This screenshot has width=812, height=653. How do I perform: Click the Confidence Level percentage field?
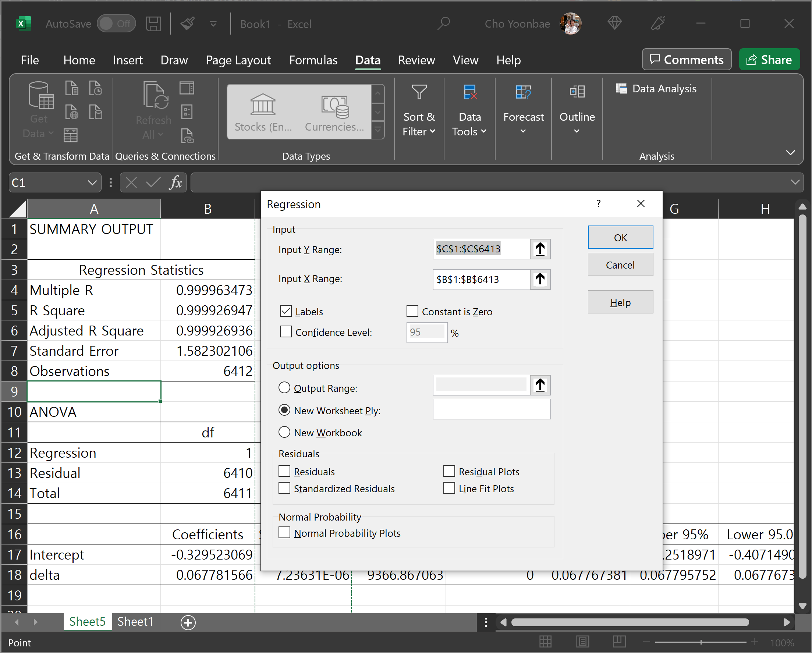click(x=426, y=332)
